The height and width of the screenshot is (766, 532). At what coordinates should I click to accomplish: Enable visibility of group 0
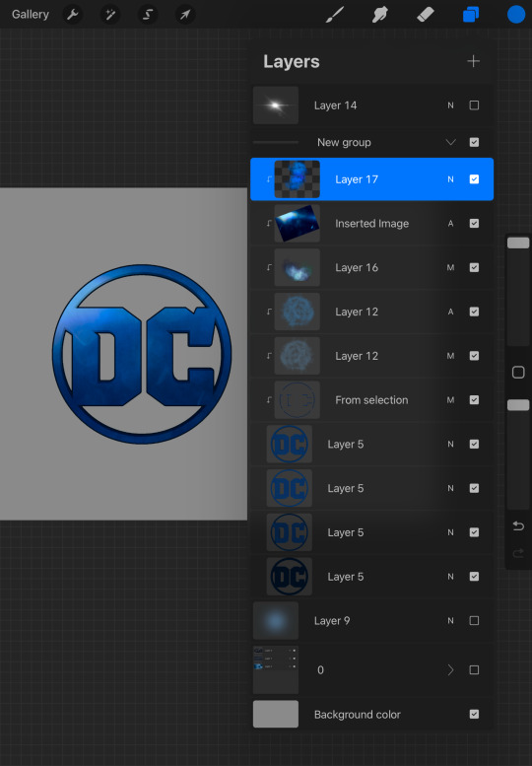point(474,669)
